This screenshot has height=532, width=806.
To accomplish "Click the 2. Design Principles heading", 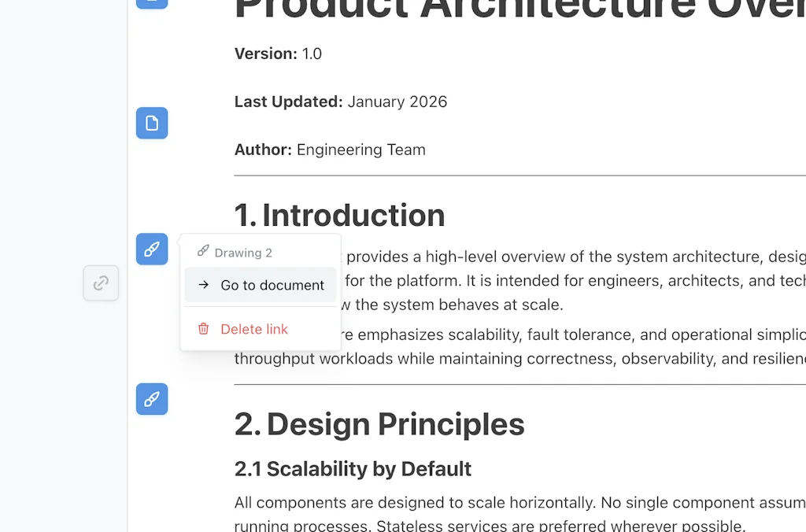I will tap(379, 424).
